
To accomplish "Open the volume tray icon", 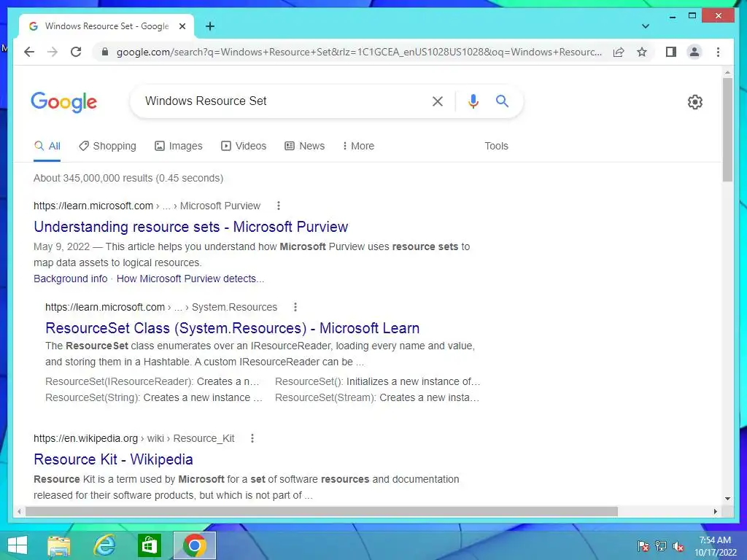I will pos(678,546).
